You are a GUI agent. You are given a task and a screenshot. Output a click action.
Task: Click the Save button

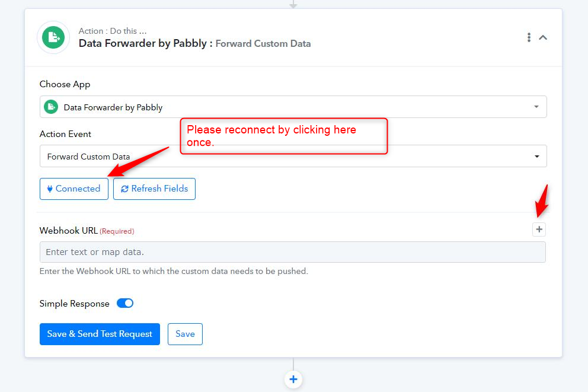185,334
